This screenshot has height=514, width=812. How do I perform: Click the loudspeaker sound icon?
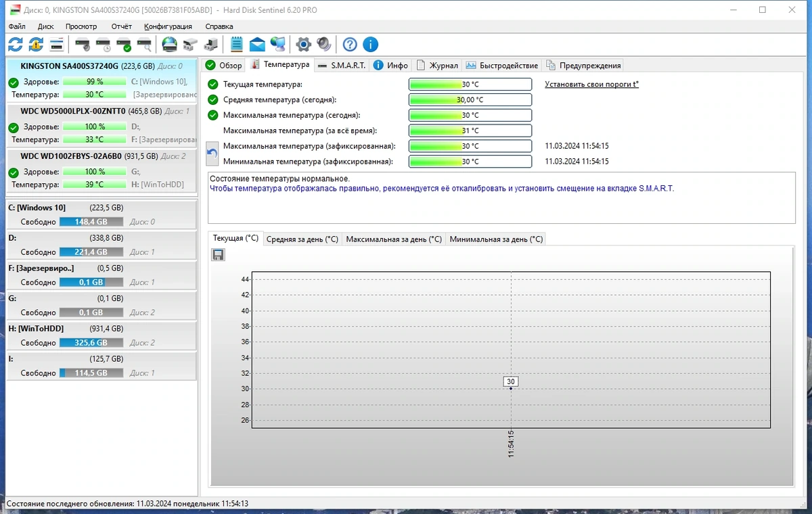click(324, 45)
